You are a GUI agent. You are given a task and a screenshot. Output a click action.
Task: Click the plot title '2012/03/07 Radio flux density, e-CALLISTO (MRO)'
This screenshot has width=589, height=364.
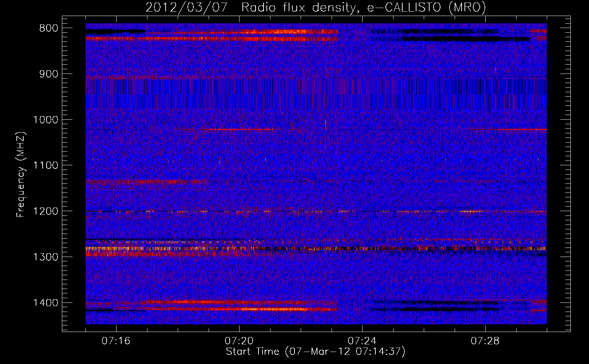(316, 7)
